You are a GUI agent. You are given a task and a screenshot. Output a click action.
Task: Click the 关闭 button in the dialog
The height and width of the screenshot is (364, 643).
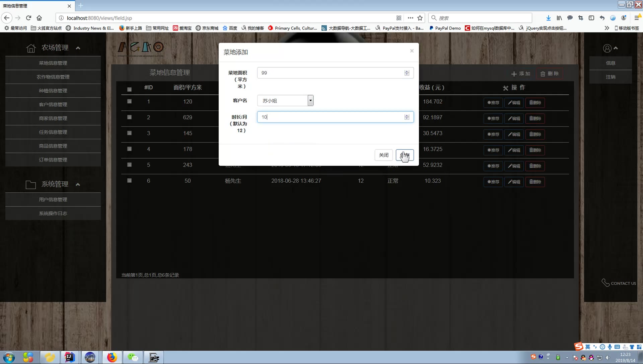tap(383, 155)
